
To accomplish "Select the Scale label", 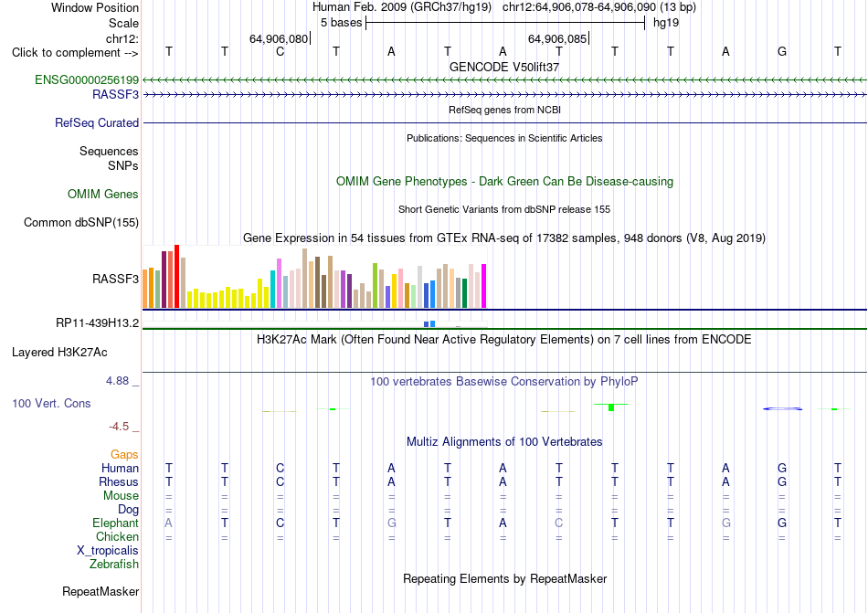I will coord(124,23).
